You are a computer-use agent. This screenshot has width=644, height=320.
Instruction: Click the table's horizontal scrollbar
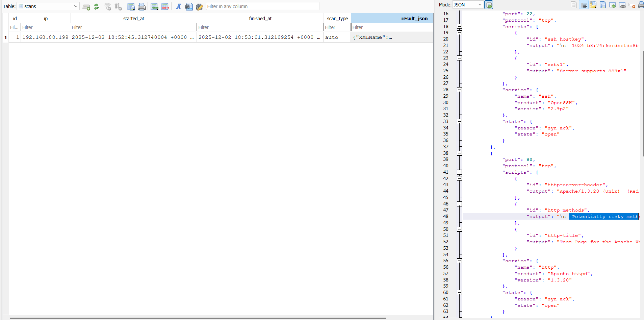198,318
